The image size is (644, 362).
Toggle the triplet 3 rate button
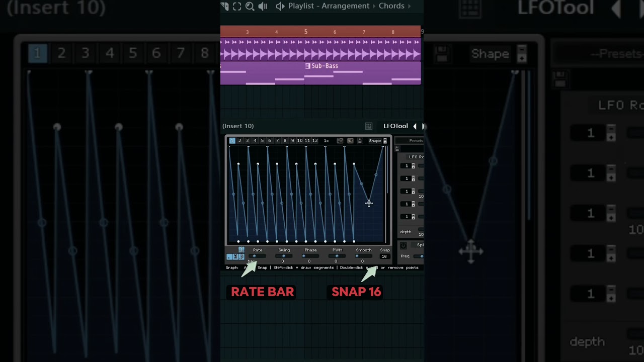tap(235, 256)
